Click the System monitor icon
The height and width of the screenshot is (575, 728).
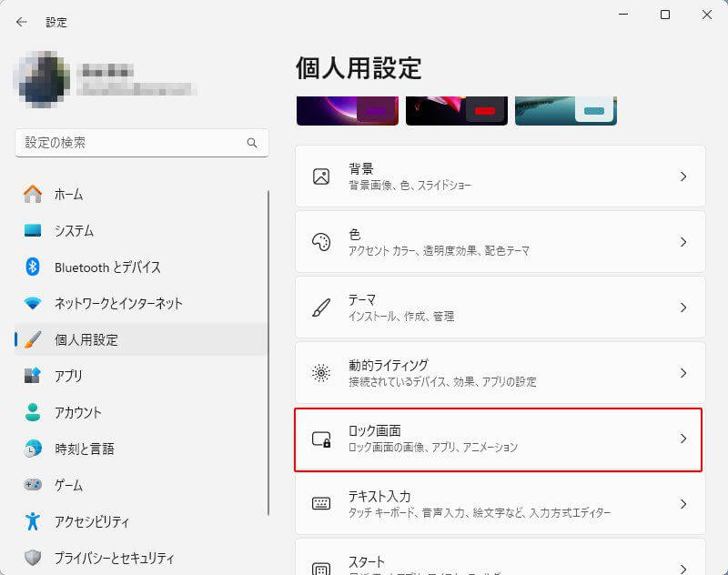pos(33,230)
